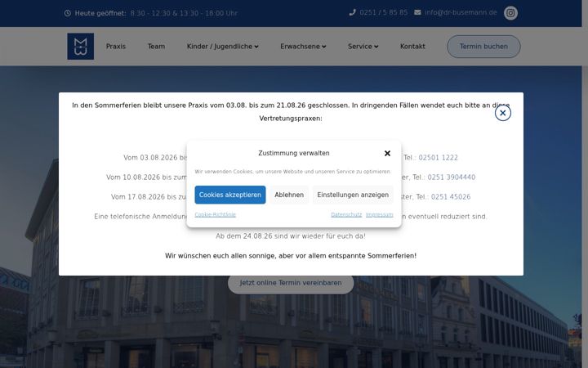Expand the Erwachsene dropdown menu
588x368 pixels.
[x=303, y=47]
